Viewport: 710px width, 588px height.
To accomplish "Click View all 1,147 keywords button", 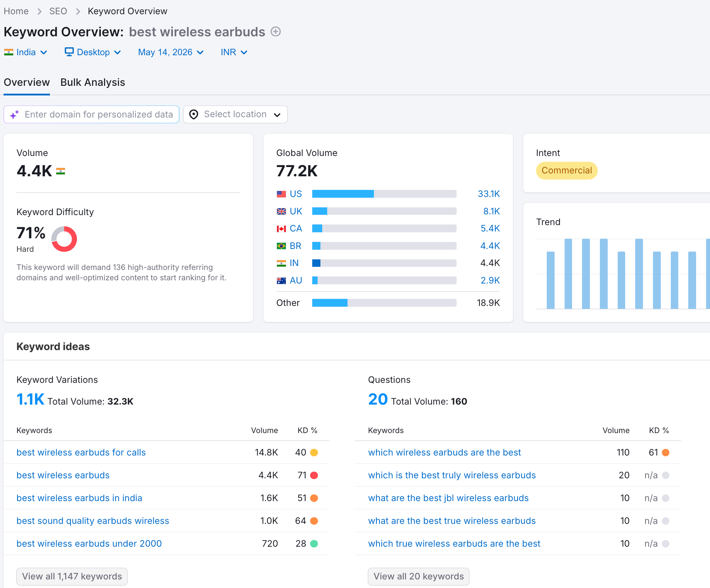I will (72, 577).
